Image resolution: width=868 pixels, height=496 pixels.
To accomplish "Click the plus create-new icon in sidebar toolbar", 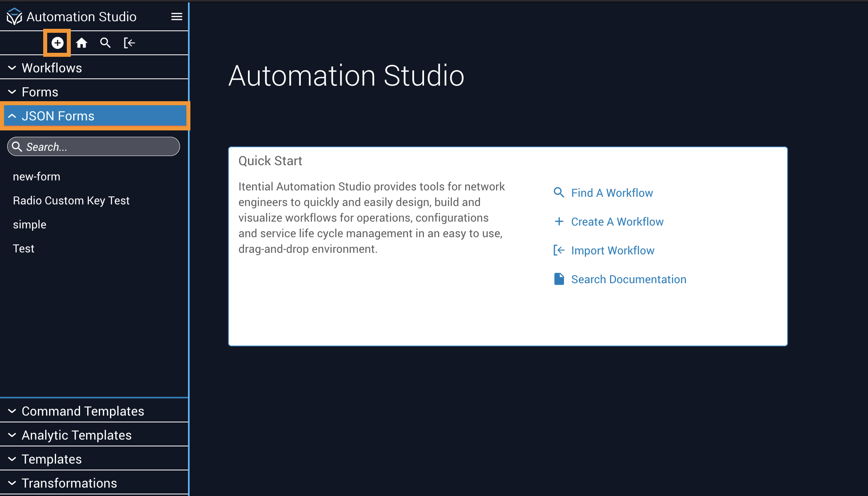I will 57,43.
